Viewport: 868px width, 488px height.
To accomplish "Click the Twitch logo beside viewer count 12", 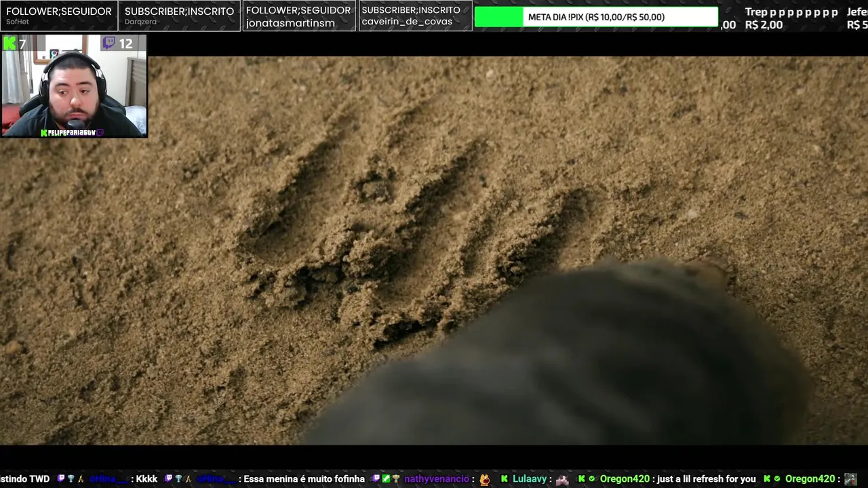I will (109, 43).
